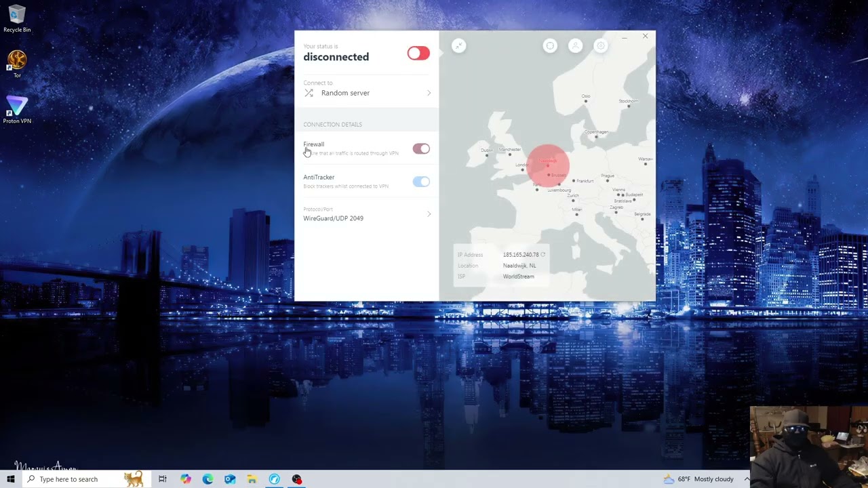The height and width of the screenshot is (488, 868).
Task: Expand the Random server selection chevron
Action: (x=429, y=93)
